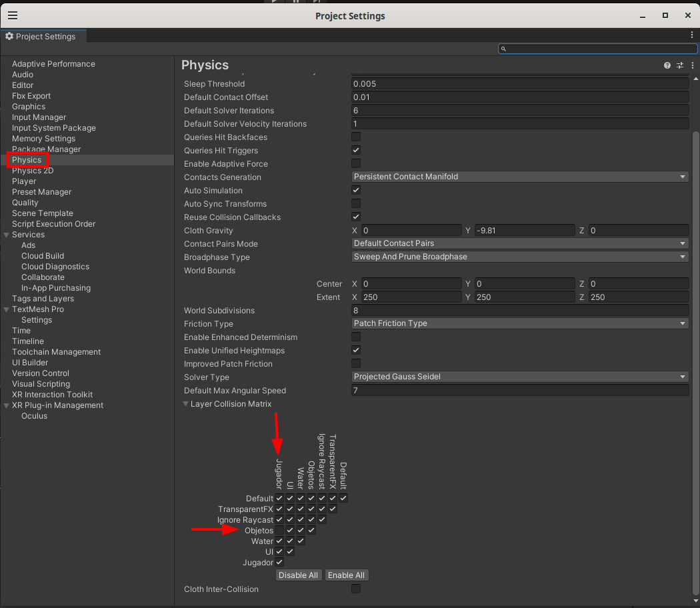
Task: Open the Solver Type dropdown
Action: (519, 377)
